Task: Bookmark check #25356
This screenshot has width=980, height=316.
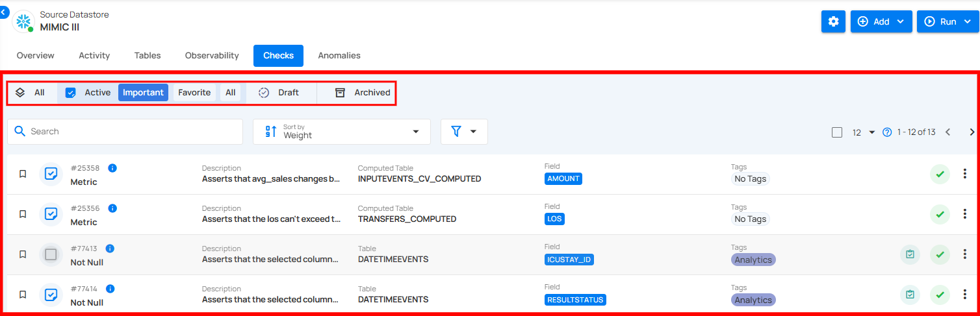Action: point(23,214)
